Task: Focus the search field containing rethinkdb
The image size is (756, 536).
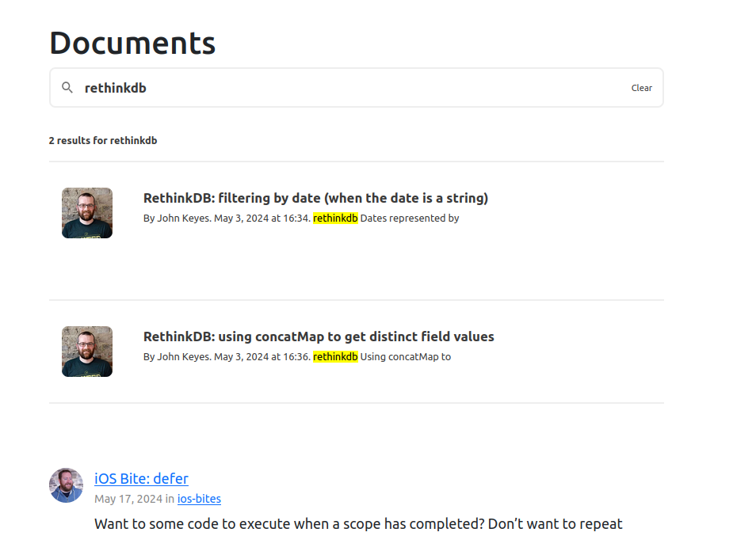Action: (349, 88)
